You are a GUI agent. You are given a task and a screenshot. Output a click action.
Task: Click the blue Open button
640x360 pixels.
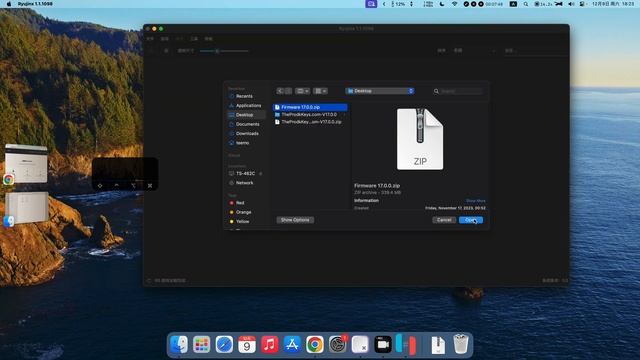[x=471, y=220]
